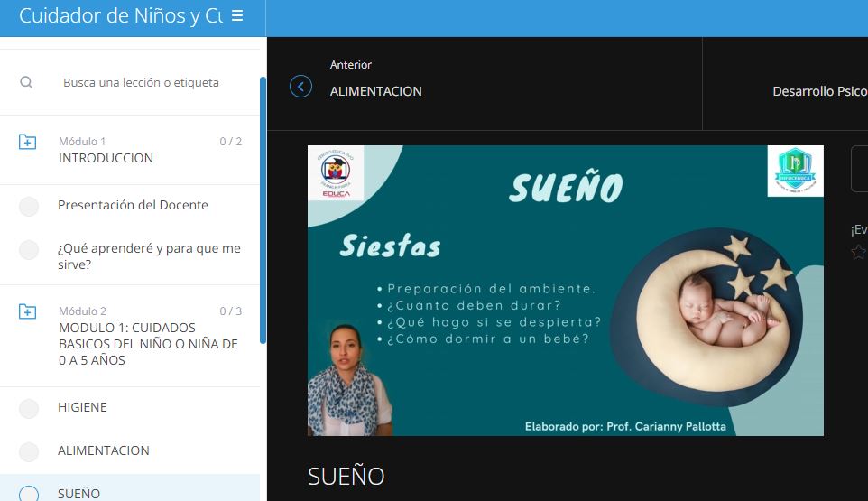Toggle the completion circle beside HIGIENE
Viewport: 868px width, 501px height.
29,409
